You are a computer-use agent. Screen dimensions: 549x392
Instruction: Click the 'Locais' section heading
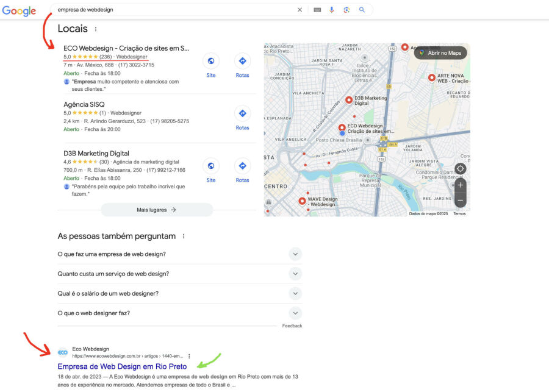[73, 29]
